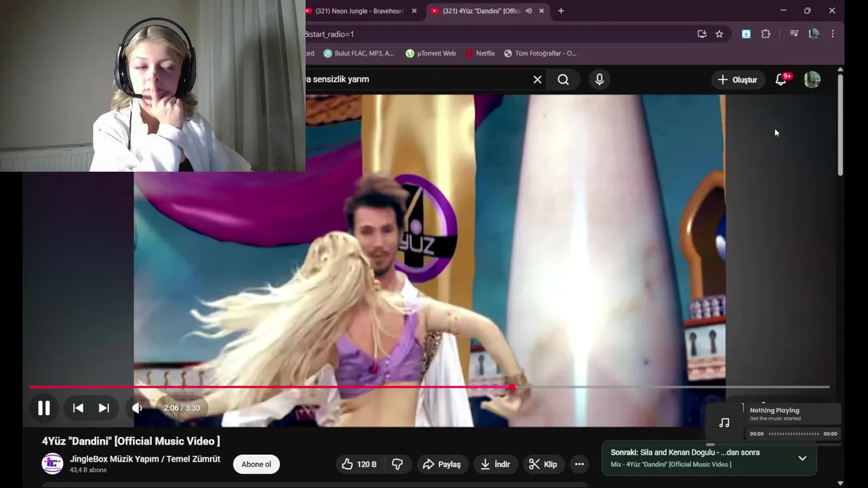Create a clip with Klip button
Viewport: 868px width, 488px height.
click(543, 464)
